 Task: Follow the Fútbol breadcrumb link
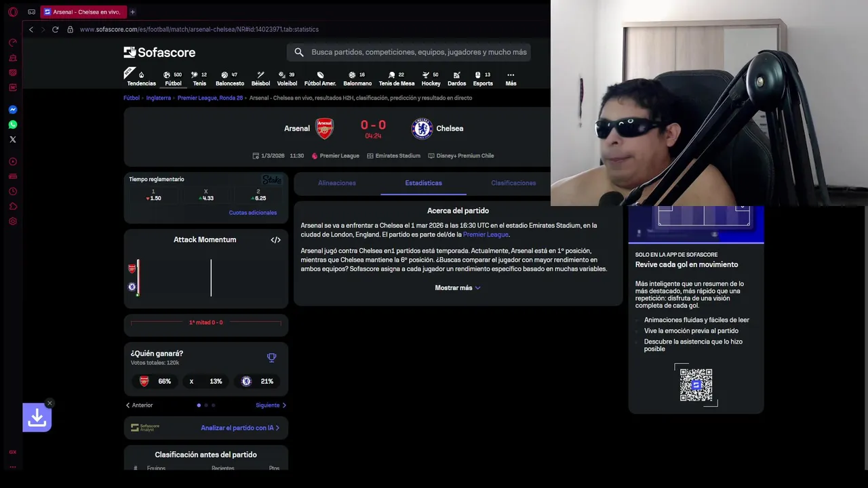click(x=132, y=98)
